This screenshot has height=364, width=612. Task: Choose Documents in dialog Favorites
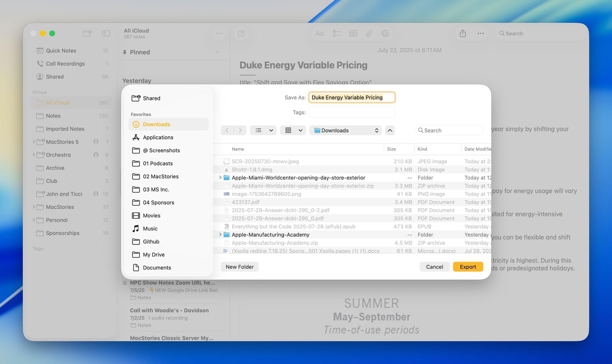click(168, 268)
